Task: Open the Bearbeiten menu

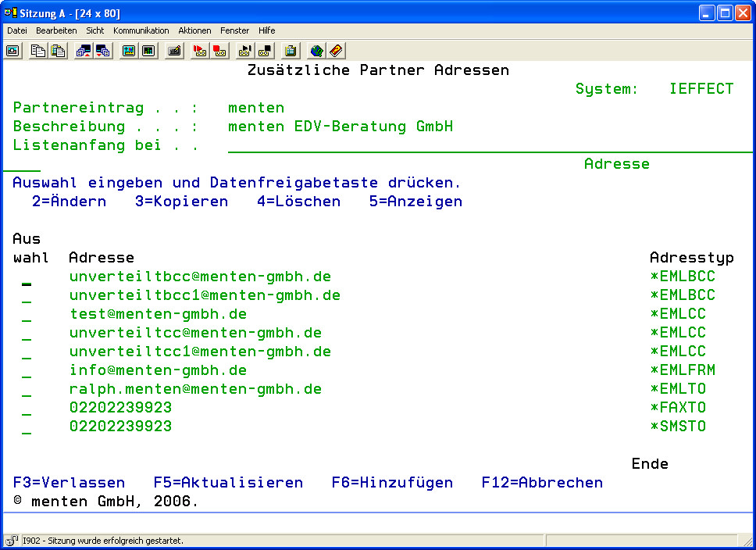Action: pyautogui.click(x=56, y=30)
